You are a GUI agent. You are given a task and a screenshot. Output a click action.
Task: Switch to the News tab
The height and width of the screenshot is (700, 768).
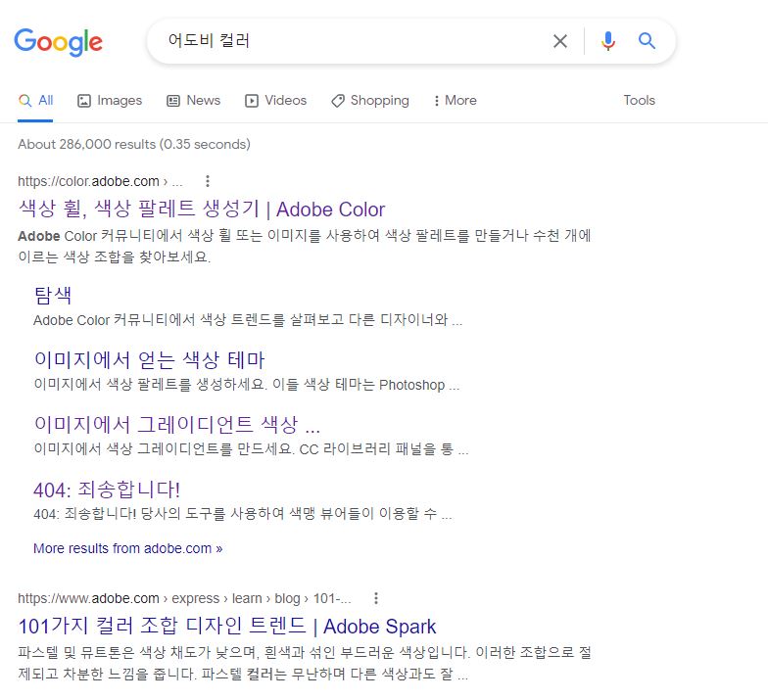coord(194,100)
